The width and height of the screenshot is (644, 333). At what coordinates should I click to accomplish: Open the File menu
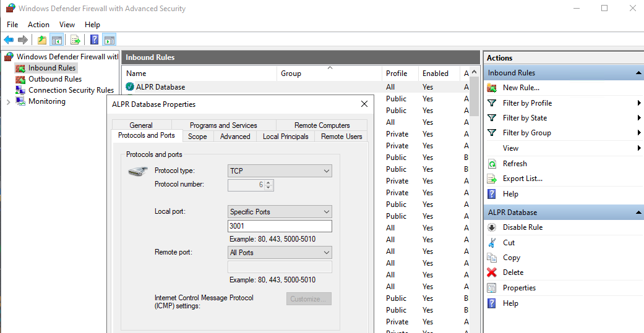coord(12,25)
